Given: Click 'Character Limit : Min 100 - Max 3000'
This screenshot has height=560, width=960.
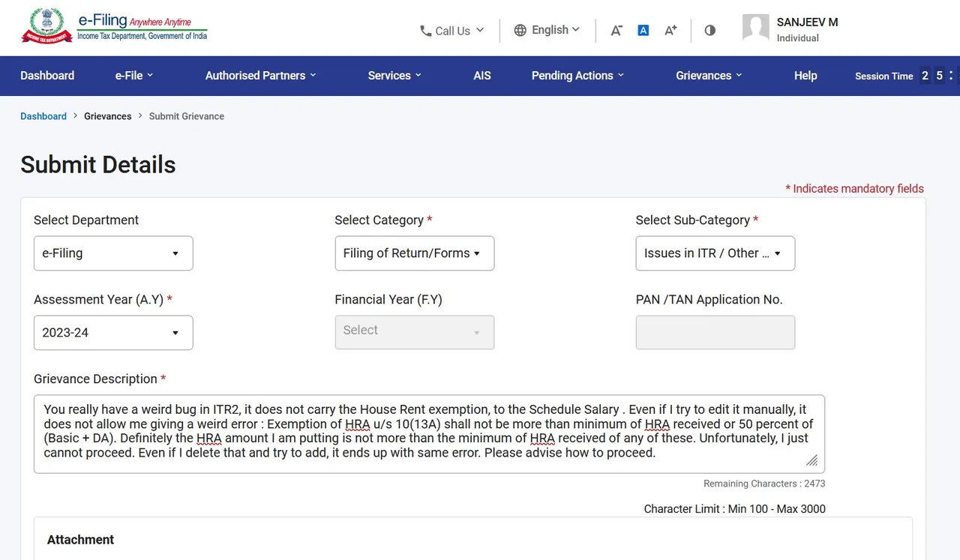Looking at the screenshot, I should point(735,509).
